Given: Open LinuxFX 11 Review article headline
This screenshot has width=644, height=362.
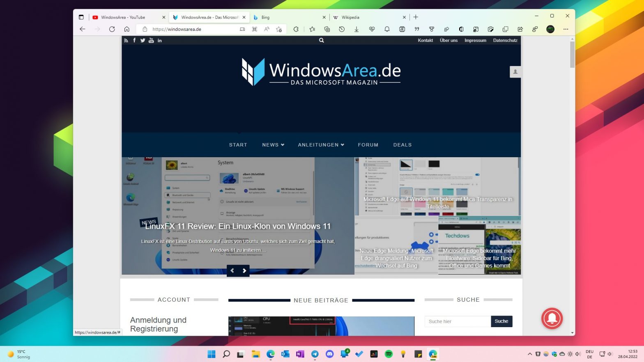Looking at the screenshot, I should 238,226.
